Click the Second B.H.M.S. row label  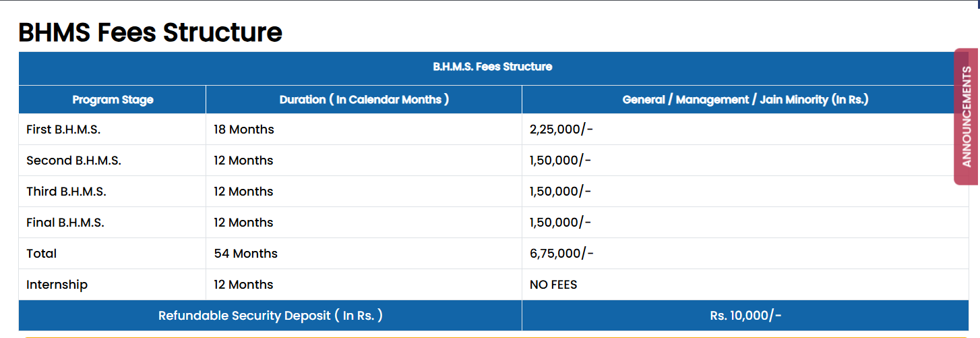(x=73, y=161)
